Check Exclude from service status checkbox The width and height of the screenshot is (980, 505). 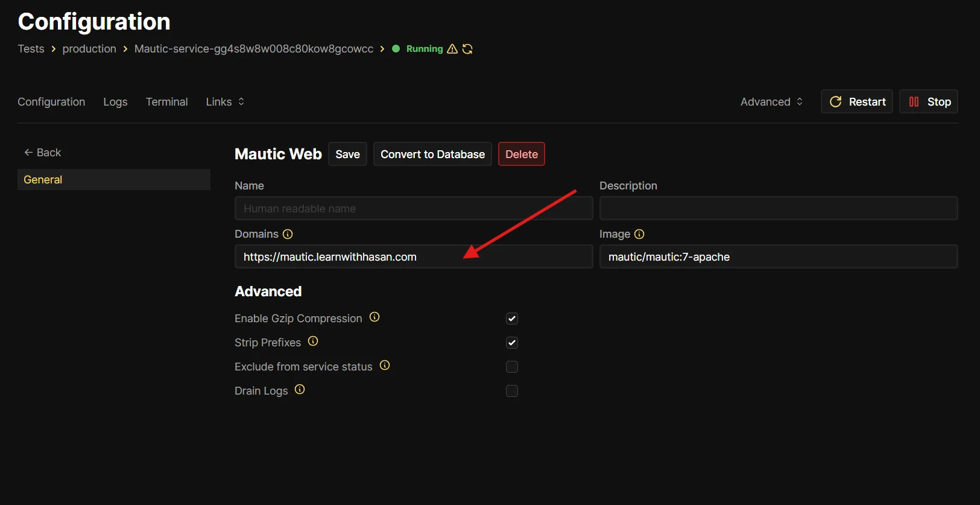click(x=512, y=367)
